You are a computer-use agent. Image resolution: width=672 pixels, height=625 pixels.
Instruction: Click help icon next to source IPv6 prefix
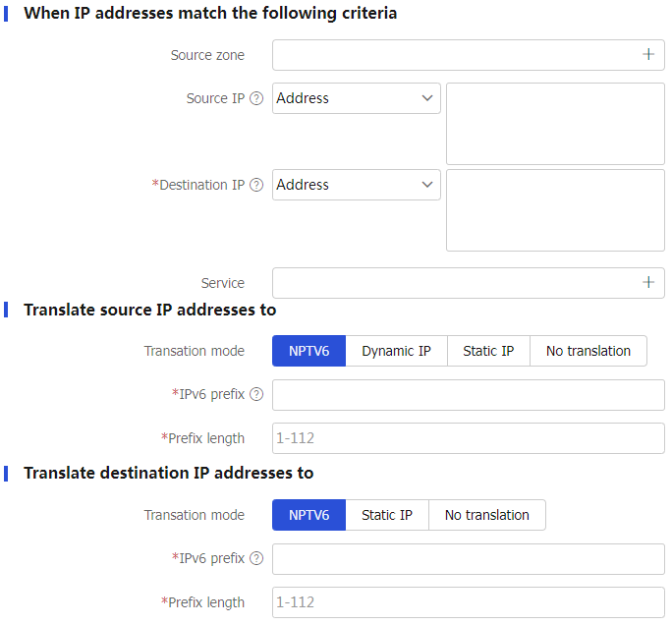[256, 394]
